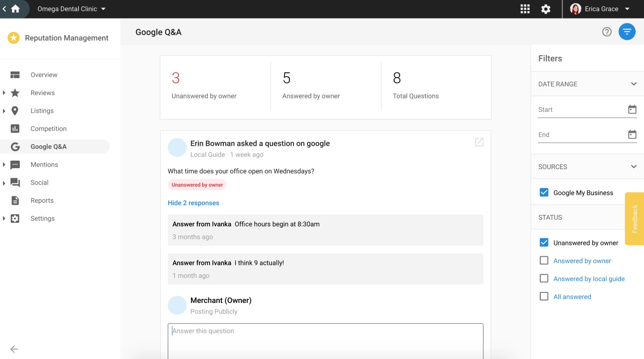Collapse the sidebar with back arrow

[x=14, y=349]
